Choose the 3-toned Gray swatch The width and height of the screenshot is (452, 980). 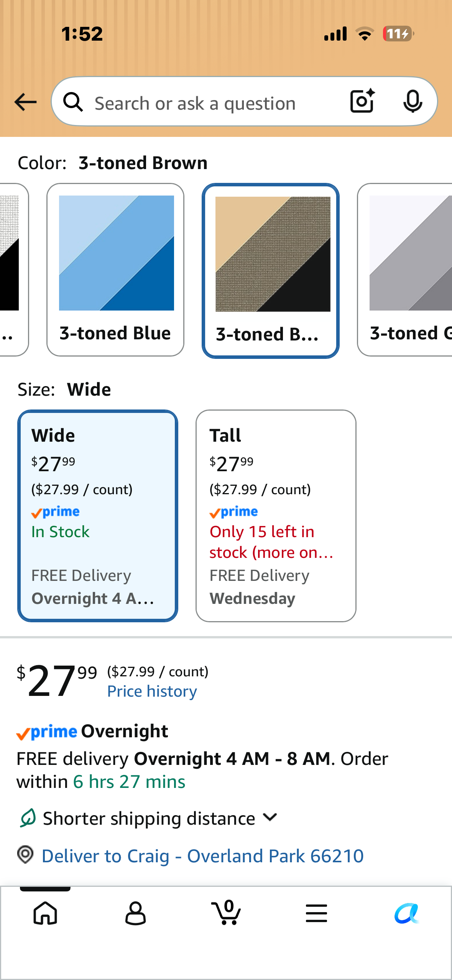(x=405, y=270)
